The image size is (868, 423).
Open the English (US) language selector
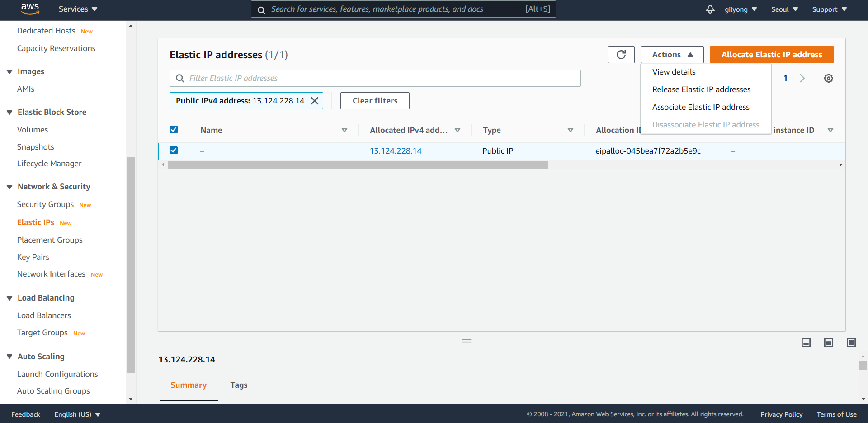(77, 414)
